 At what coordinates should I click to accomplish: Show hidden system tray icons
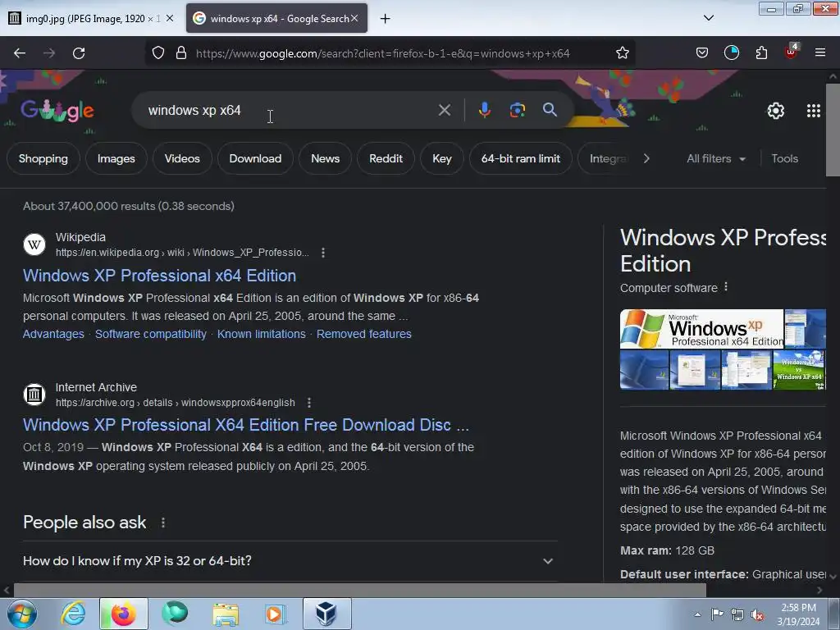pyautogui.click(x=697, y=614)
